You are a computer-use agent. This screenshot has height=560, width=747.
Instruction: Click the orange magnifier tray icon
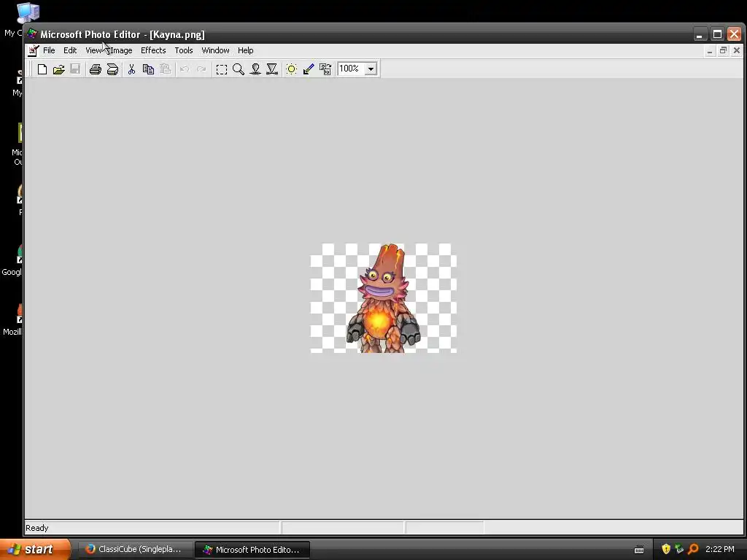pyautogui.click(x=693, y=549)
